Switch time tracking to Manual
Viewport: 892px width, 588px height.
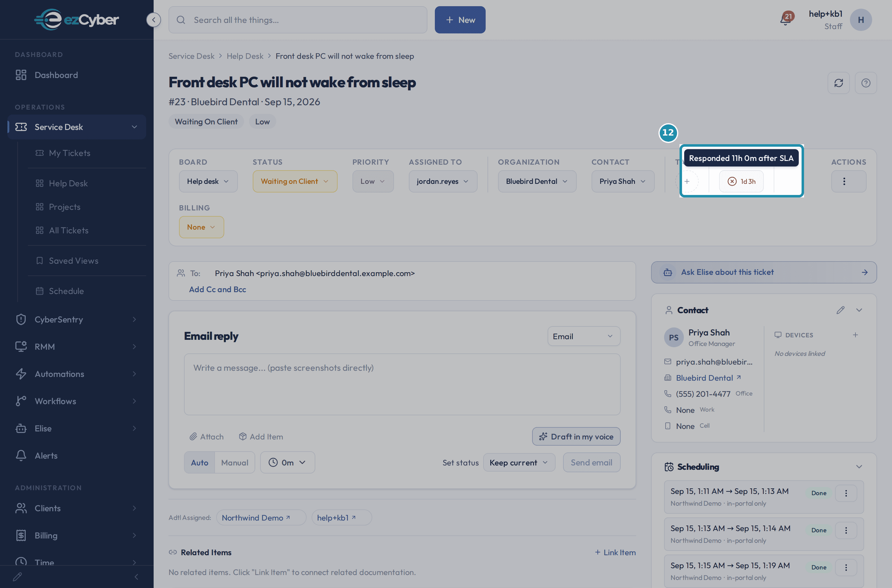click(234, 463)
